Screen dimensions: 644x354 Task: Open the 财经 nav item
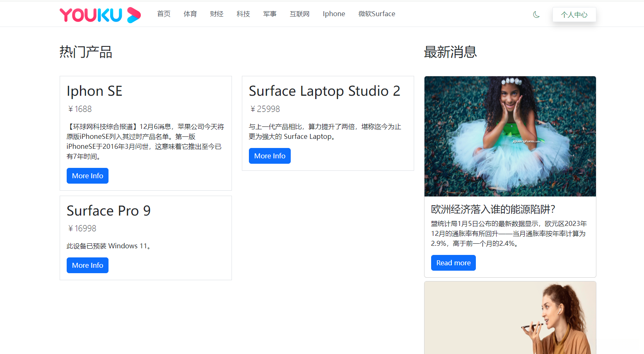point(217,14)
